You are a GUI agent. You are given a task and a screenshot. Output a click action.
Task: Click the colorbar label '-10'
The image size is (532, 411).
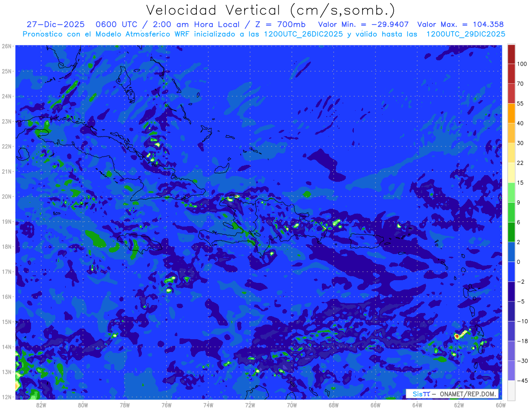pos(522,321)
